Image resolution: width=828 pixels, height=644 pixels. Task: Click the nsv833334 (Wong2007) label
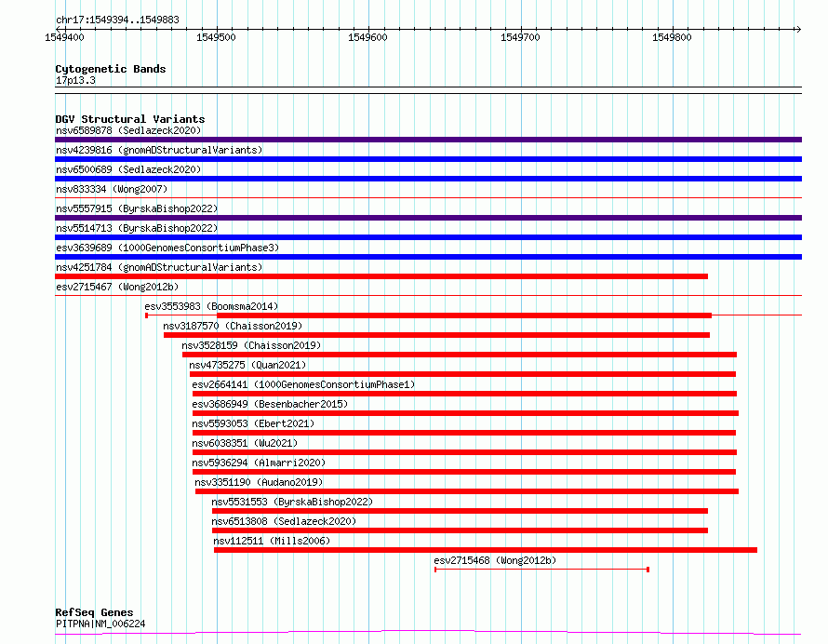coord(112,189)
